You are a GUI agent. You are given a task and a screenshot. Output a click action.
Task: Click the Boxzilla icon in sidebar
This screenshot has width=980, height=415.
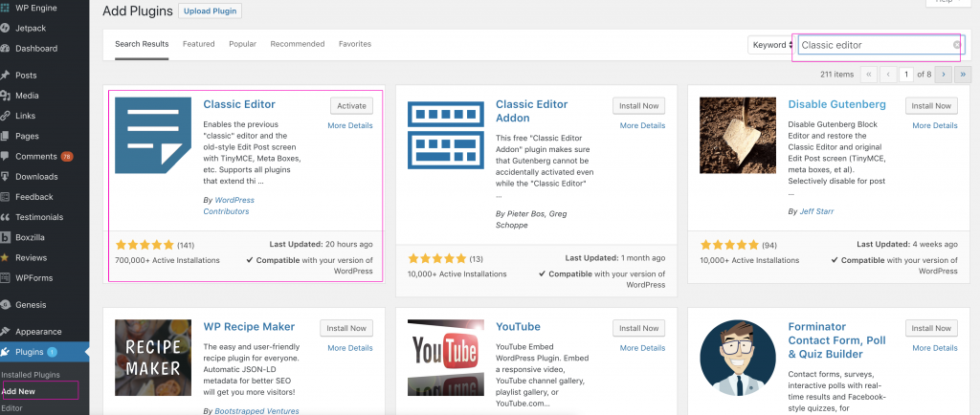pos(5,237)
